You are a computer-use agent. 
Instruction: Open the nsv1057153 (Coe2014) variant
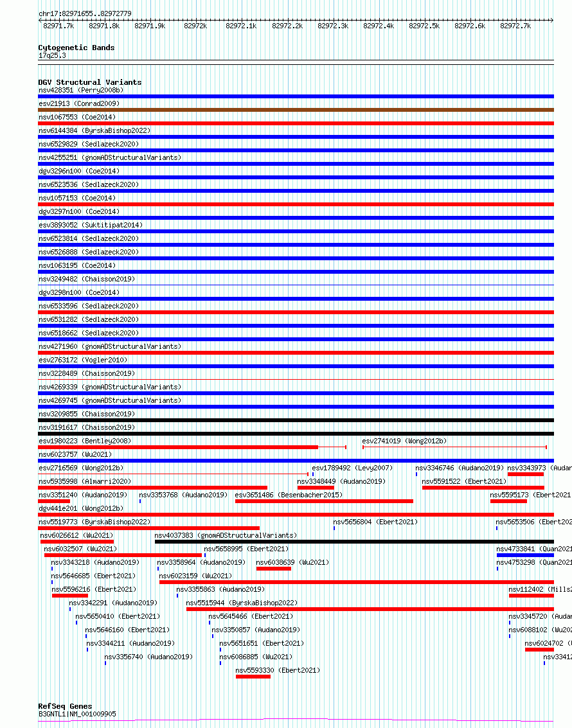click(77, 198)
